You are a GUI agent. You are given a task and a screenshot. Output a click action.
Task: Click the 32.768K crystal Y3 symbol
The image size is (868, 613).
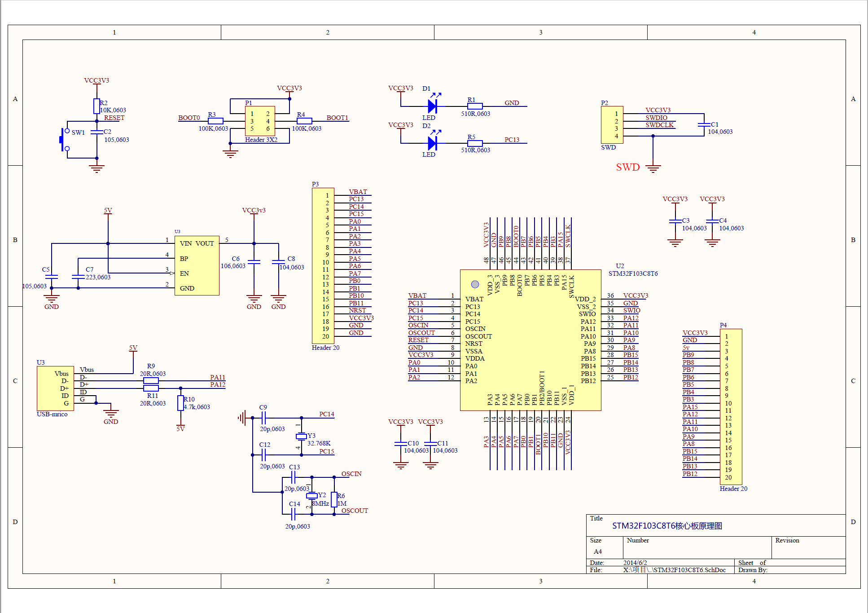pyautogui.click(x=302, y=437)
